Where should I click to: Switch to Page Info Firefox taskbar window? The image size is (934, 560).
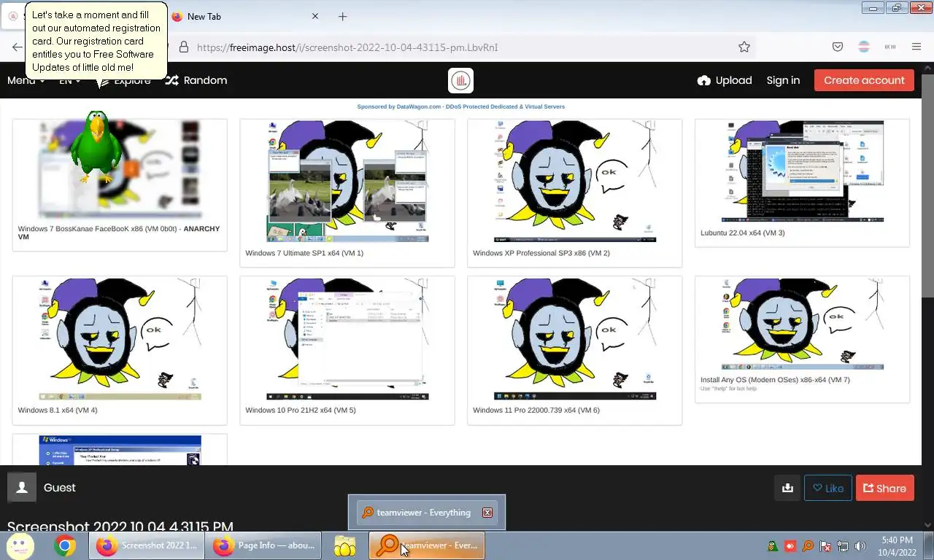[263, 545]
